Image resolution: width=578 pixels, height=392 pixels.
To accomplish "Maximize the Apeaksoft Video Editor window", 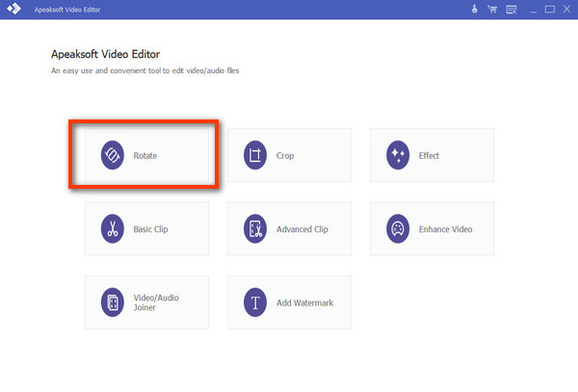I will click(x=550, y=10).
